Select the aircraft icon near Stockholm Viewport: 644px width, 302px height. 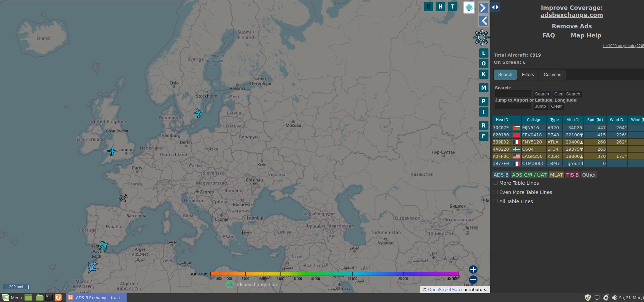(x=198, y=112)
